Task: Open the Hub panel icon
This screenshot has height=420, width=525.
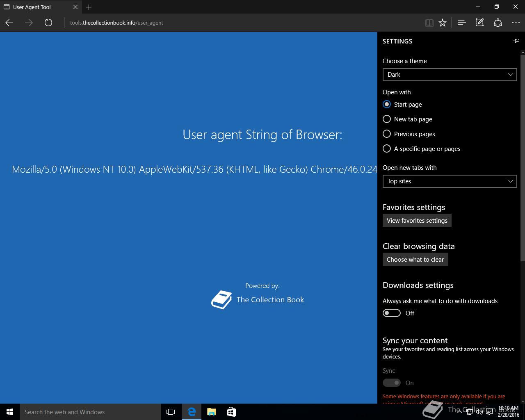Action: [461, 23]
